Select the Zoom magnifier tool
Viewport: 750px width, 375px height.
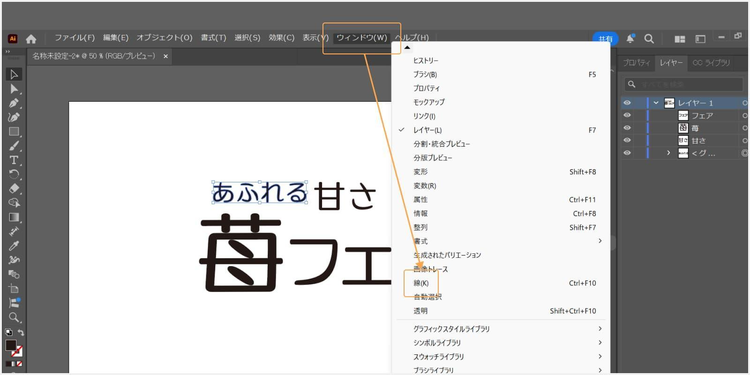[x=14, y=317]
